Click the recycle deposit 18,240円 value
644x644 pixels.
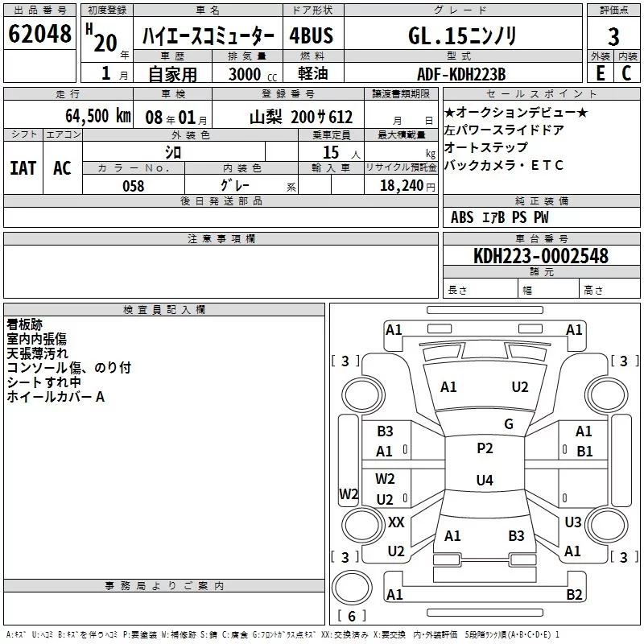(x=407, y=186)
